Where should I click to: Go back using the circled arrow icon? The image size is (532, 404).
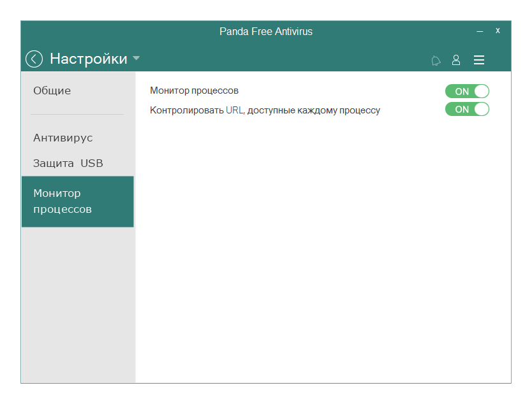point(34,59)
